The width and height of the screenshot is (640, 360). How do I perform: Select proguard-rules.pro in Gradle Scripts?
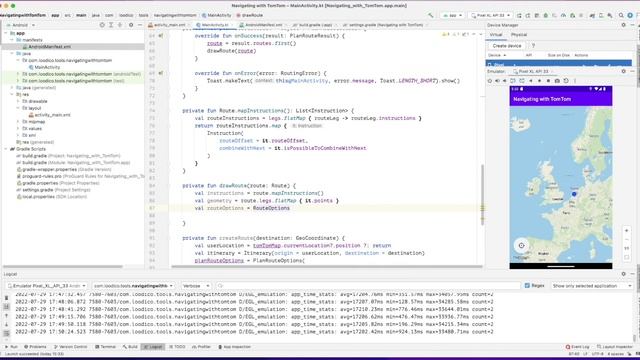pyautogui.click(x=80, y=176)
